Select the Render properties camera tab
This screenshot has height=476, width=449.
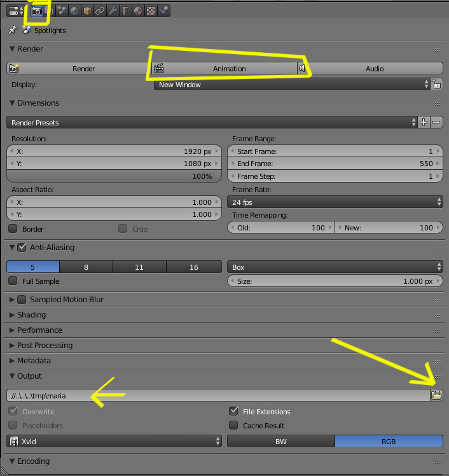pyautogui.click(x=37, y=11)
